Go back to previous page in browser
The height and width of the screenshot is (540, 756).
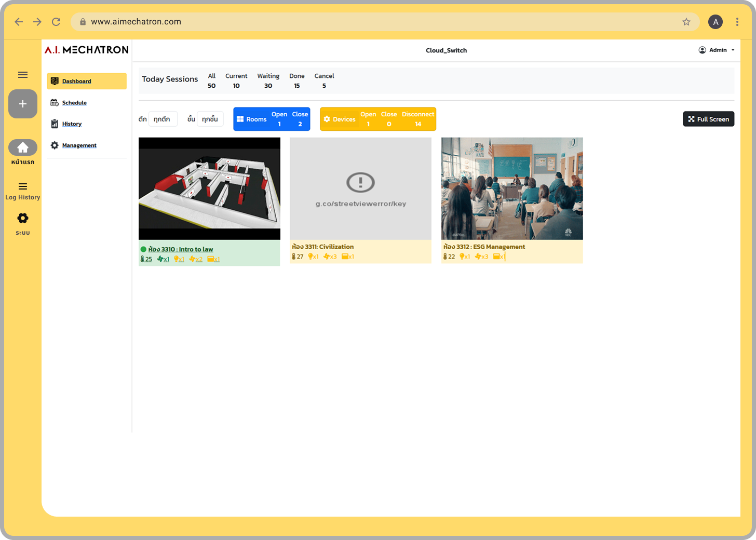tap(19, 22)
